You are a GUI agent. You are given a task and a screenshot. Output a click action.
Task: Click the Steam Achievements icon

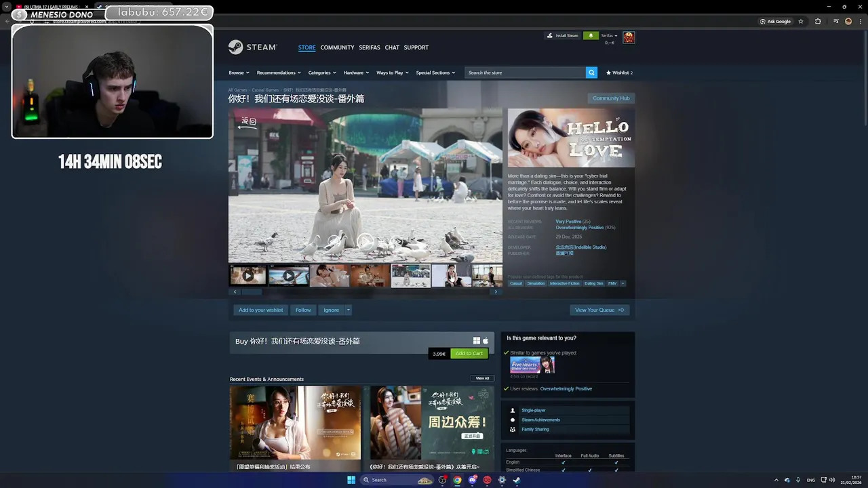[x=513, y=420]
